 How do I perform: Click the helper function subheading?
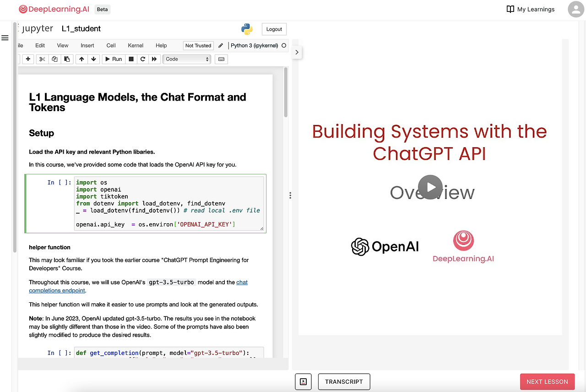click(49, 247)
